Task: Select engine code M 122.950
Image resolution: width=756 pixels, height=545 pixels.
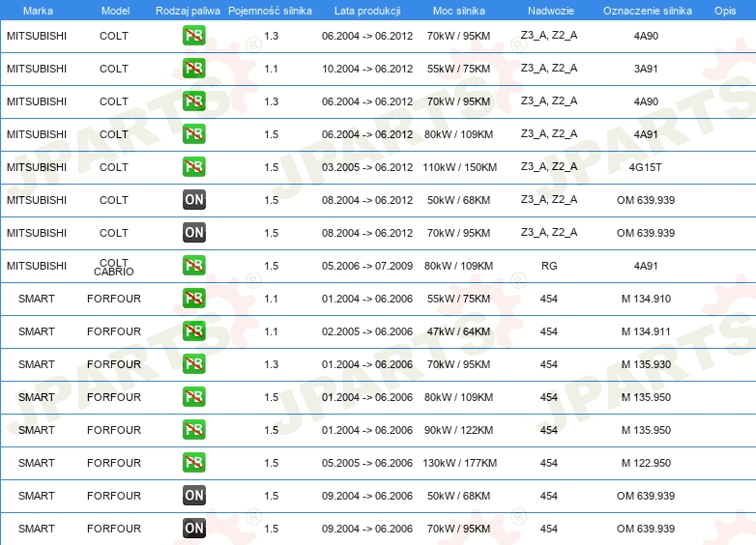Action: 646,463
